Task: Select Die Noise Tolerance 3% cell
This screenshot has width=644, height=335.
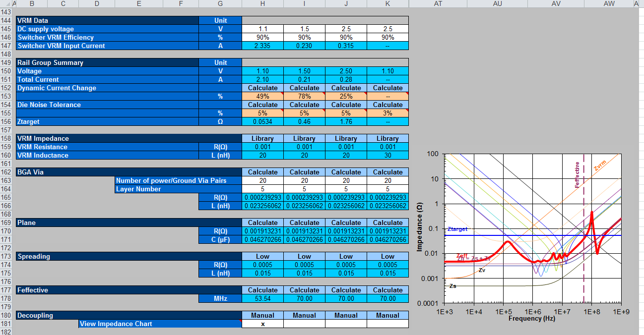Action: [387, 113]
